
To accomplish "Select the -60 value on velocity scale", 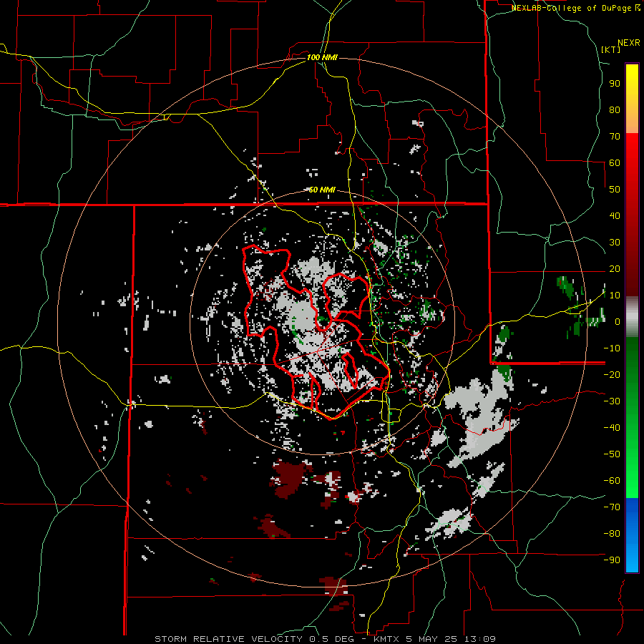I will [x=612, y=481].
